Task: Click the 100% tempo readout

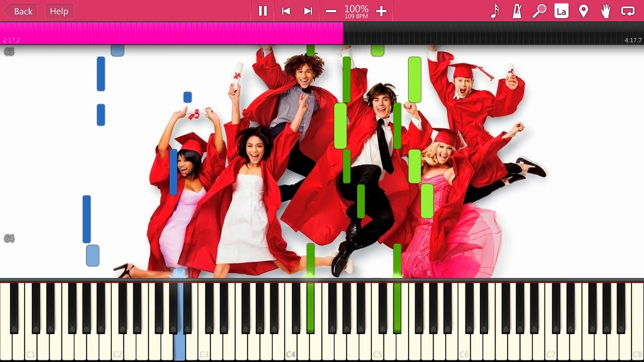Action: [x=356, y=9]
